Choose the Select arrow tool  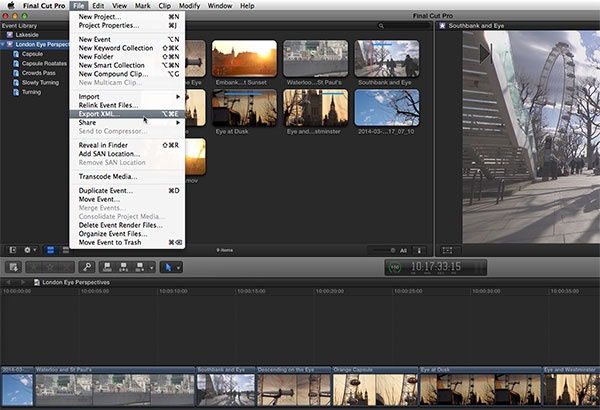(x=168, y=267)
